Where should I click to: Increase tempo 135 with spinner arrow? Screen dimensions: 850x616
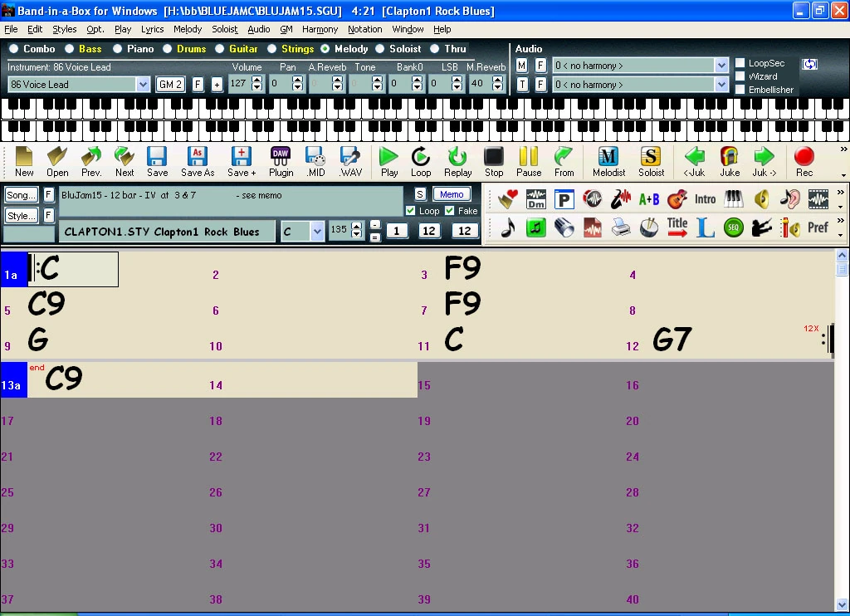pos(357,226)
